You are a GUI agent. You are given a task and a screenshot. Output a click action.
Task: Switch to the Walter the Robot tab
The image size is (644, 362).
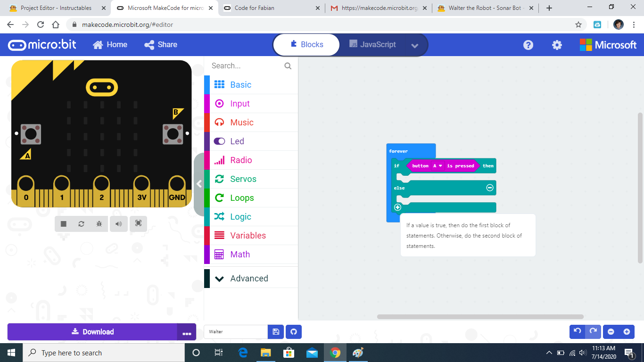point(486,8)
